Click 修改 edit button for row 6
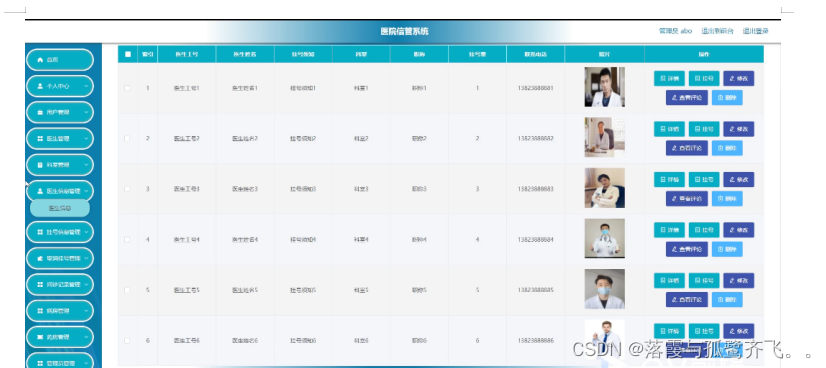This screenshot has height=368, width=826. point(739,331)
